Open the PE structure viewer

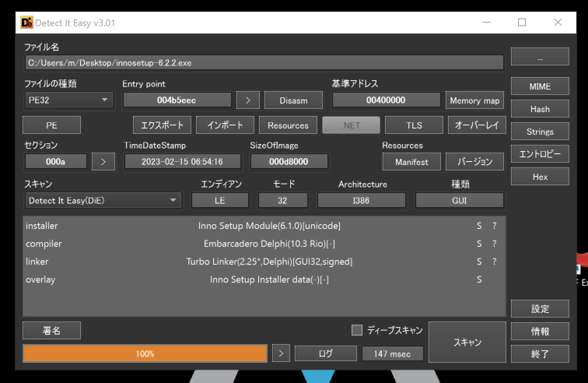click(x=51, y=125)
